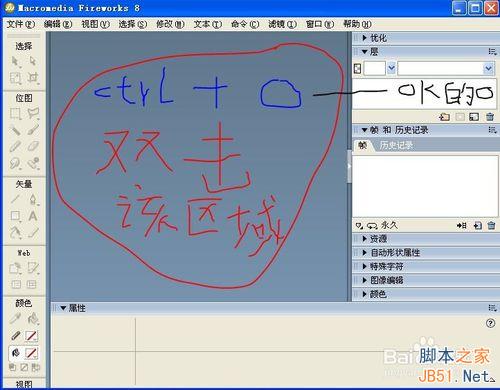Screen dimensions: 500x390
Task: Switch to the 历史记录 tab
Action: [396, 145]
